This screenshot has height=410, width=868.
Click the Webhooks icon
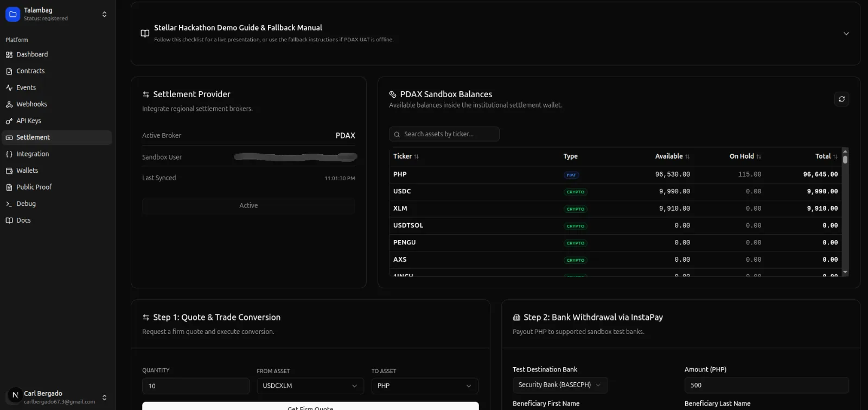(9, 104)
